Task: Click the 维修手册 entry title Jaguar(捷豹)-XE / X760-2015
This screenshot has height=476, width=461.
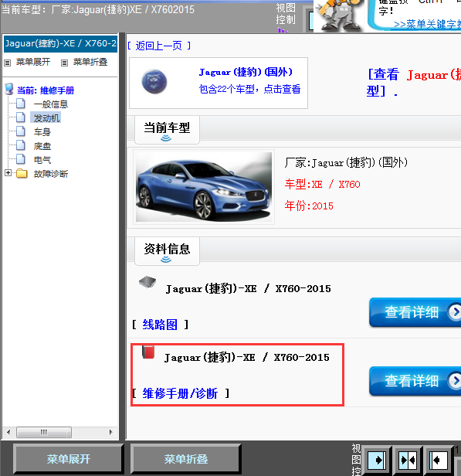Action: pyautogui.click(x=246, y=357)
